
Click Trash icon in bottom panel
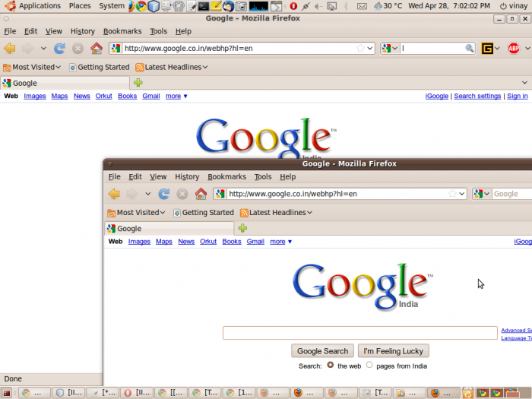(468, 393)
